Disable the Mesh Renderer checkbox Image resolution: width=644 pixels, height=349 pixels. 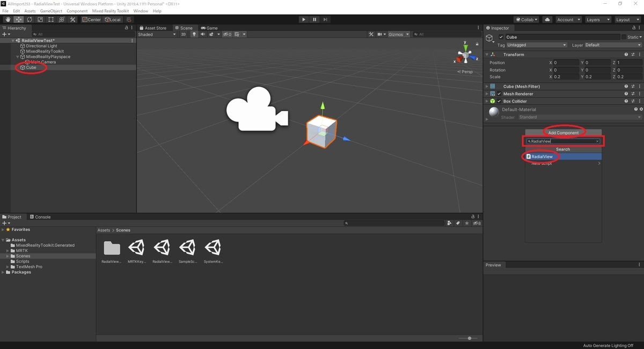pos(499,93)
